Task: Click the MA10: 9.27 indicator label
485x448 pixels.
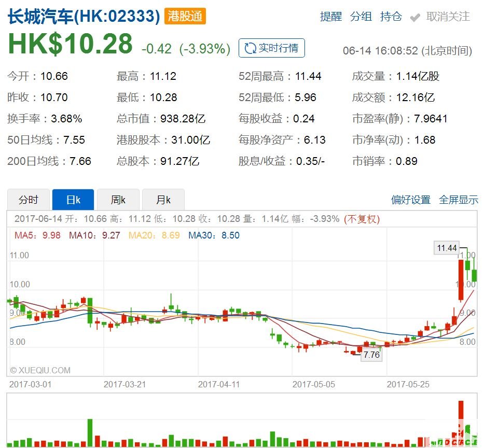Action: [x=94, y=235]
